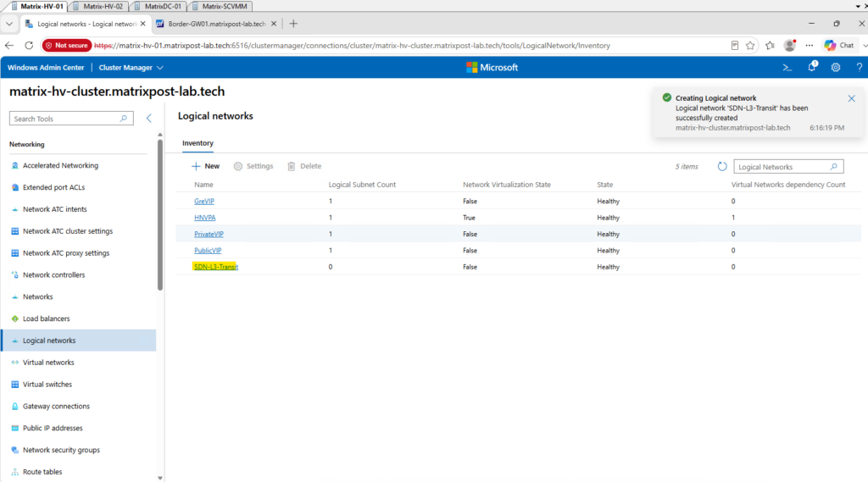This screenshot has width=868, height=482.
Task: Collapse the tools sidebar with chevron
Action: [149, 119]
